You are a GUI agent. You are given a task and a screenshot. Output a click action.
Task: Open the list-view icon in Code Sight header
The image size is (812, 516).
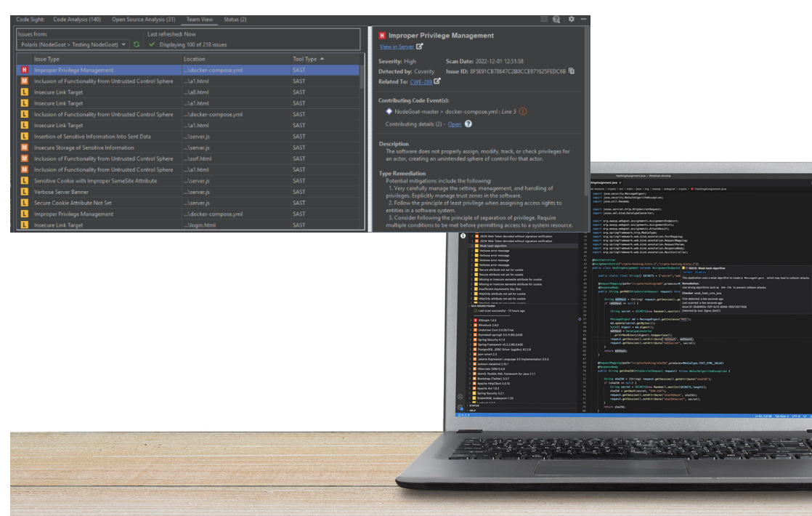(544, 19)
